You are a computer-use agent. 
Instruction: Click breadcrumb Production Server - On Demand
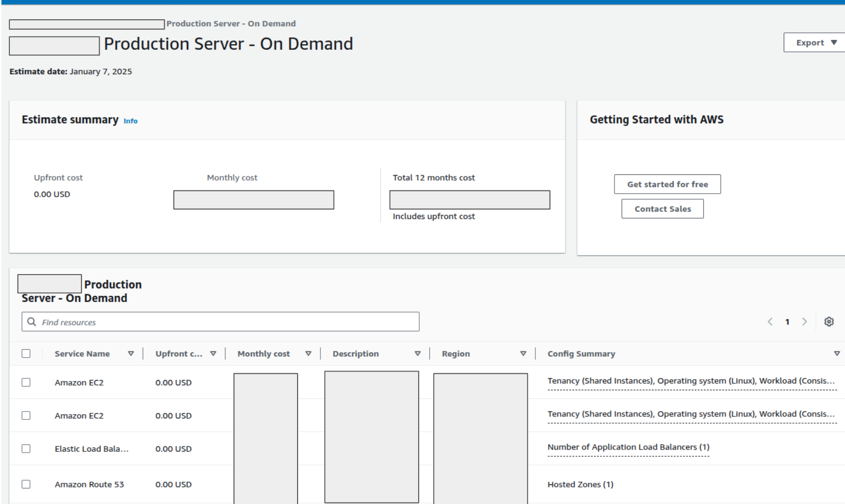pyautogui.click(x=231, y=24)
